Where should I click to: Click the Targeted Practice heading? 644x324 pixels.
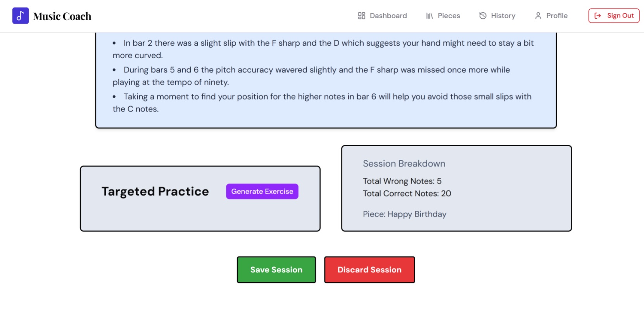point(155,191)
